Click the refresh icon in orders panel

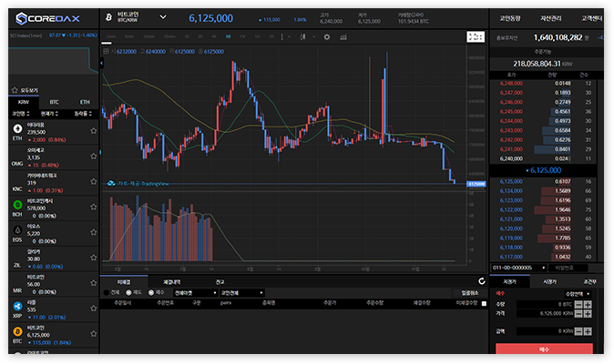482,282
